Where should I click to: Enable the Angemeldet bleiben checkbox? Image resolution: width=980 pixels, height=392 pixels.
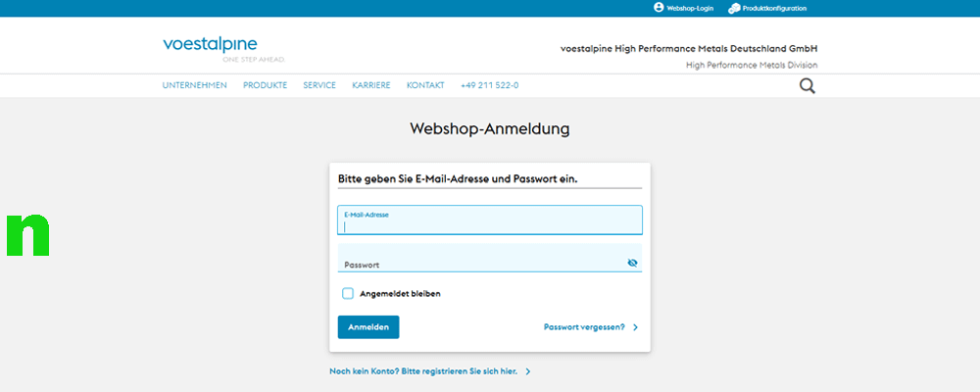(x=348, y=293)
